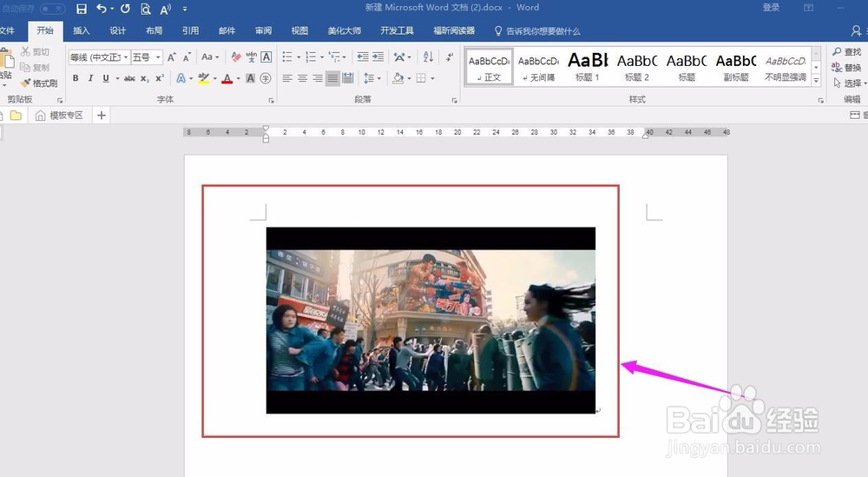Justify text alignment
The image size is (868, 477).
coord(332,79)
